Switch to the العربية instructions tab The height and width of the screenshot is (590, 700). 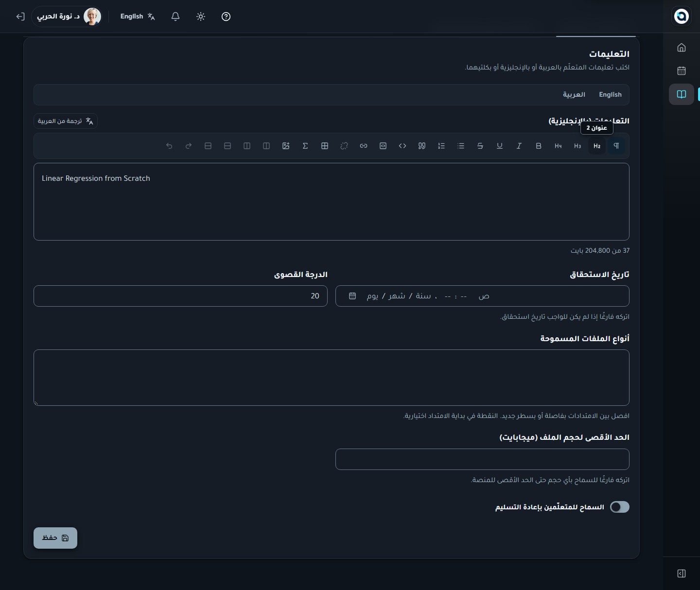[x=574, y=95]
